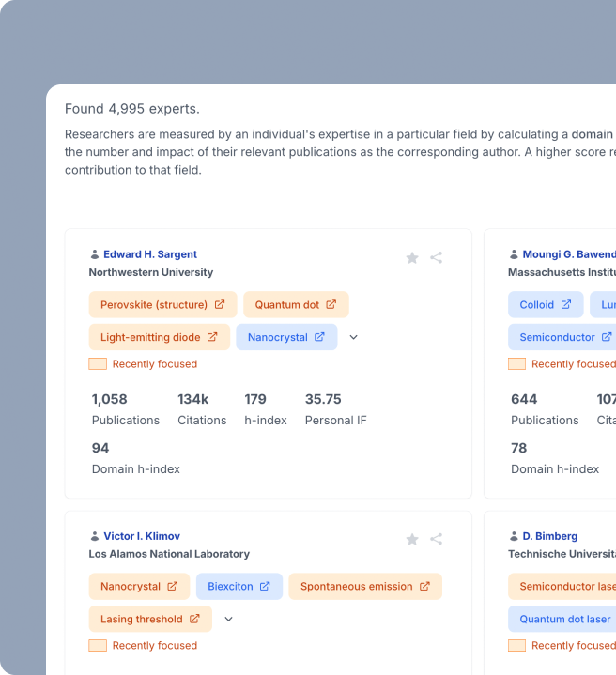Open D. Bimberg's profile
Screen dimensions: 616x675
(550, 536)
